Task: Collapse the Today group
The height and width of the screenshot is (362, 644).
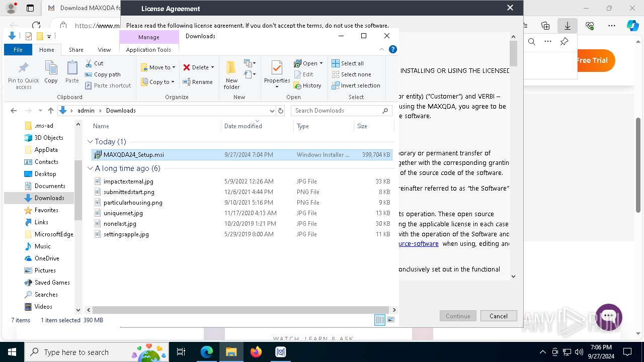Action: [x=90, y=142]
